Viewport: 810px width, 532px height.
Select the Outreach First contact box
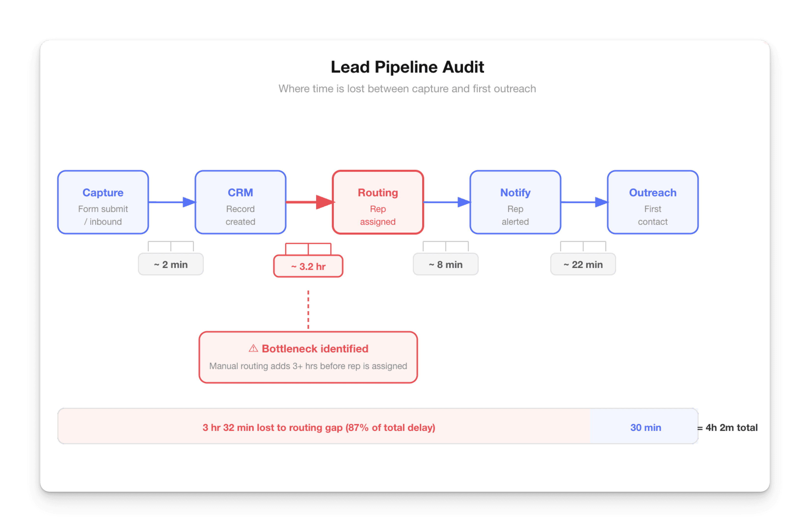652,202
